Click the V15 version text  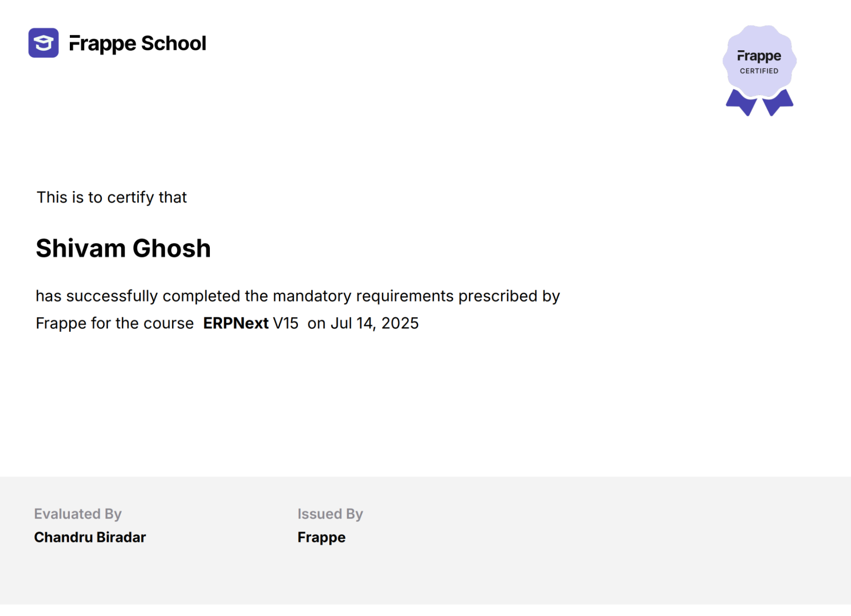(286, 323)
